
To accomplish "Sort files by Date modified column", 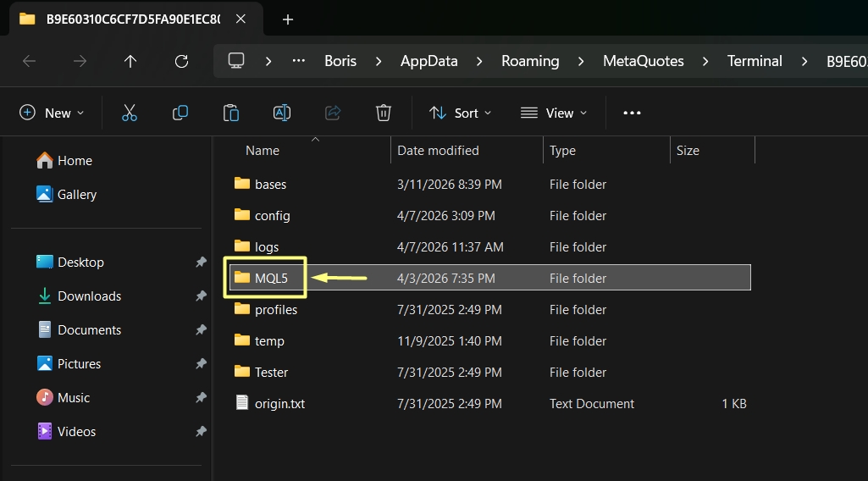I will tap(438, 151).
